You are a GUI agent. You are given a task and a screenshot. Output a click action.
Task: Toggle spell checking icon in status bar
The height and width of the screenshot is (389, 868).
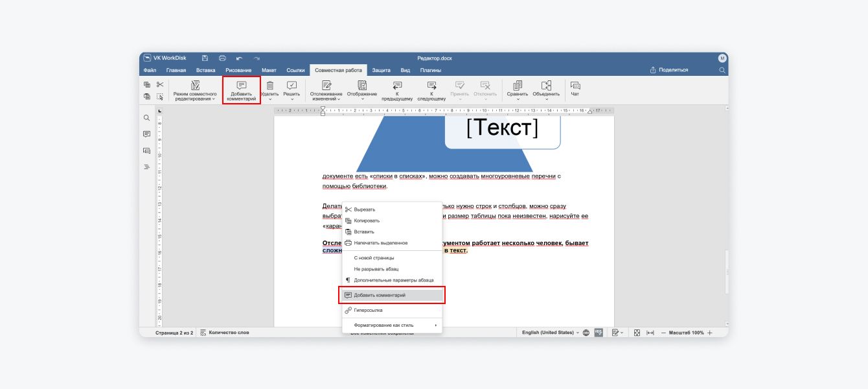point(599,333)
